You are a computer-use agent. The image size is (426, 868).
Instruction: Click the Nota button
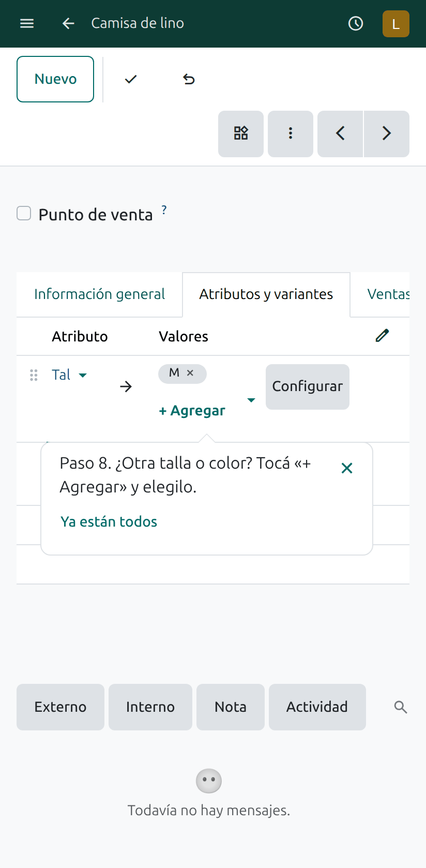click(x=231, y=707)
